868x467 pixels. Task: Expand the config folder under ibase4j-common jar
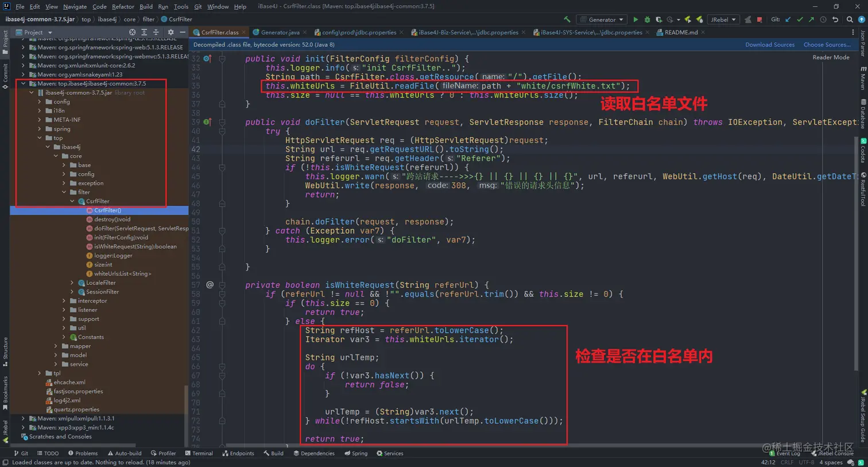point(40,102)
